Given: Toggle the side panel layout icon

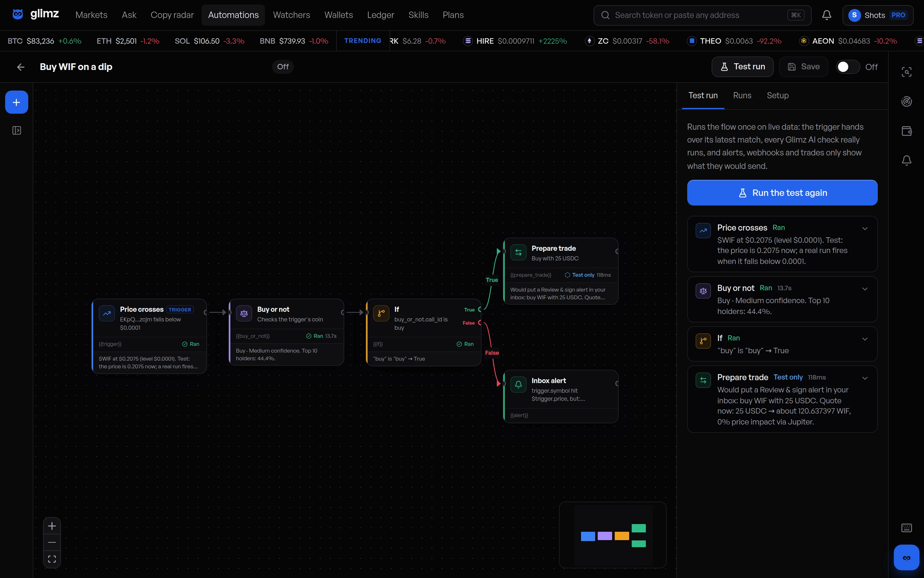Looking at the screenshot, I should pos(16,130).
